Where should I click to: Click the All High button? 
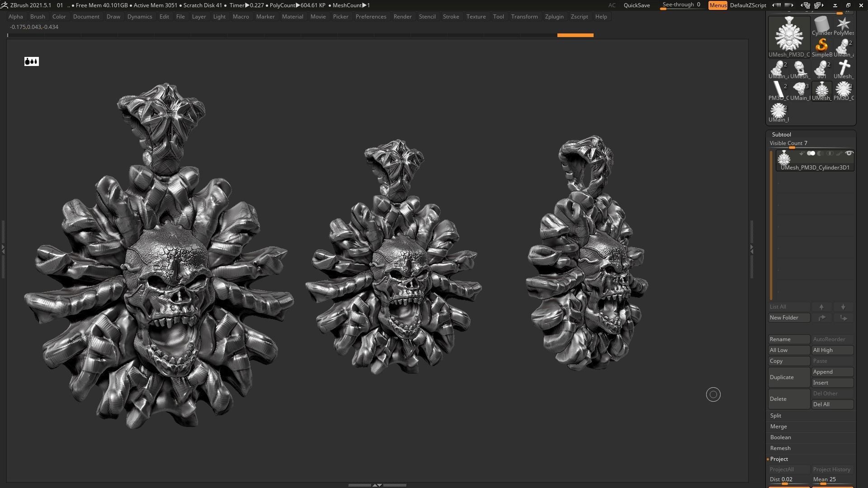click(832, 350)
